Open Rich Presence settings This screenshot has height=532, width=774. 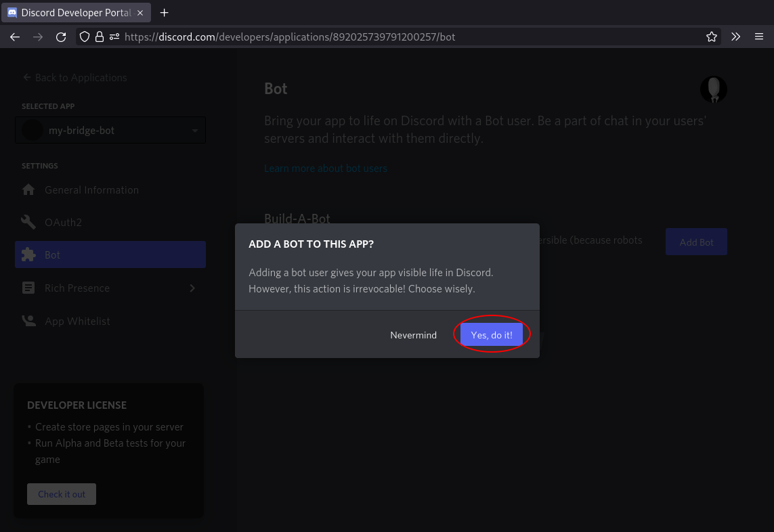[x=110, y=288]
